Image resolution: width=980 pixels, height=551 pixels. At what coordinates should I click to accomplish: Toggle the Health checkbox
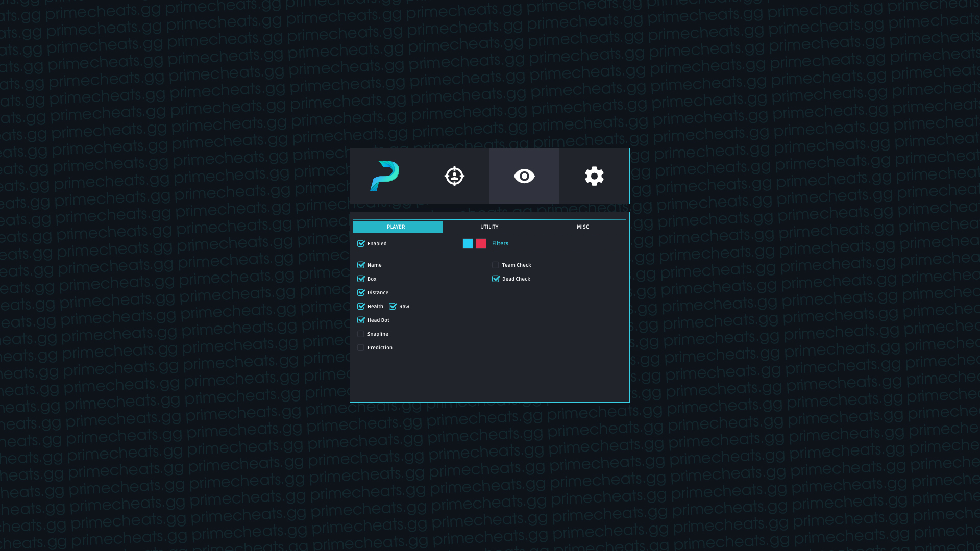(x=361, y=307)
